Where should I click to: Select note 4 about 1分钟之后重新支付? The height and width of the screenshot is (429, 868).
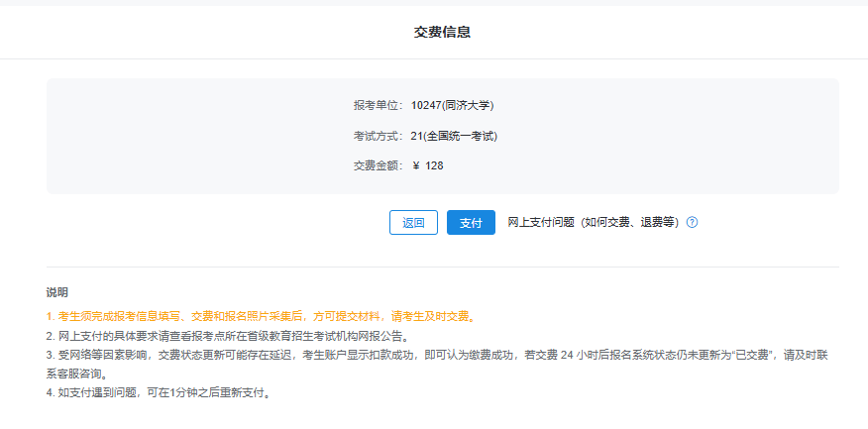(x=159, y=393)
